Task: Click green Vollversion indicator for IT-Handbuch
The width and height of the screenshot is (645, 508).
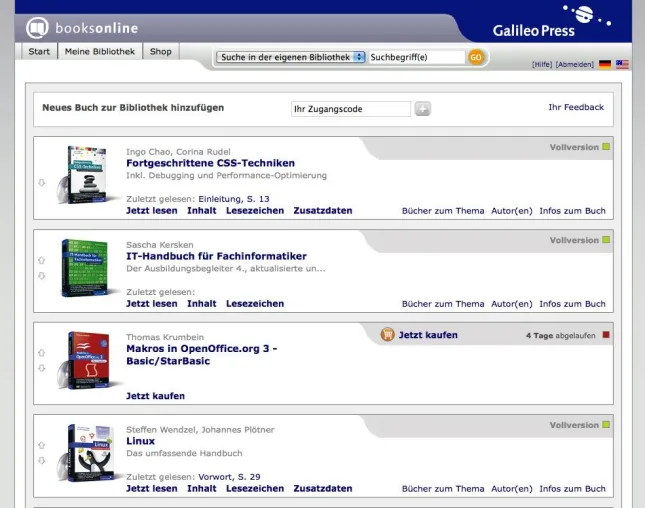Action: [x=606, y=240]
